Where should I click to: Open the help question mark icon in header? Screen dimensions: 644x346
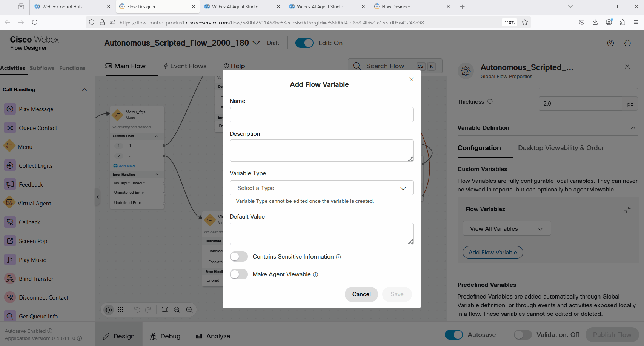tap(610, 43)
